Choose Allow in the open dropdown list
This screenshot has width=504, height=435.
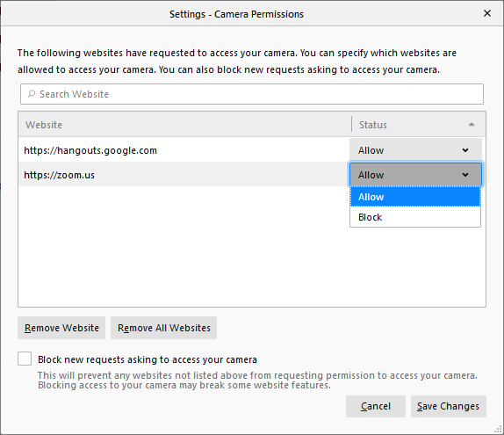tap(415, 197)
